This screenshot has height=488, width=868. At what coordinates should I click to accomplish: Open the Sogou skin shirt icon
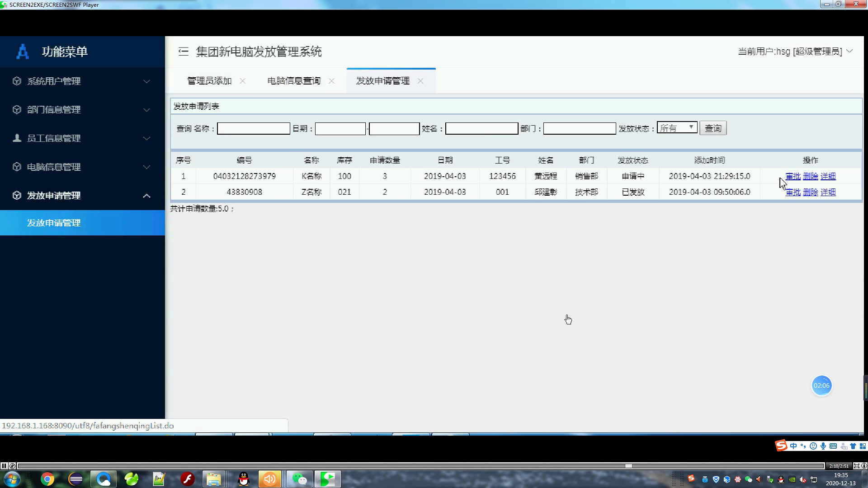(853, 446)
